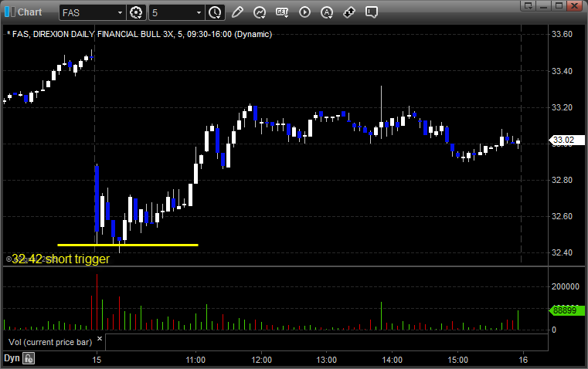Click the 14:00 time axis label
This screenshot has width=588, height=369.
[393, 360]
